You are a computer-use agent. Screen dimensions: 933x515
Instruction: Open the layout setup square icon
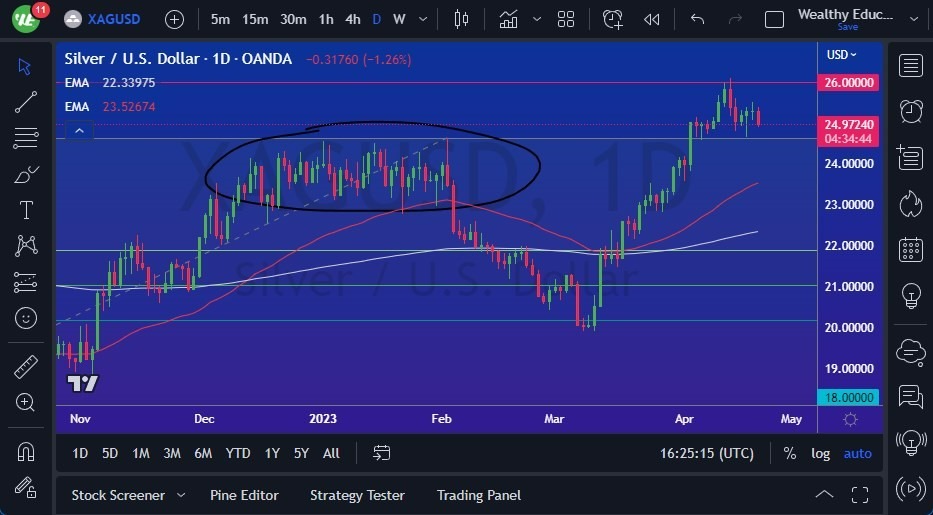pos(774,20)
